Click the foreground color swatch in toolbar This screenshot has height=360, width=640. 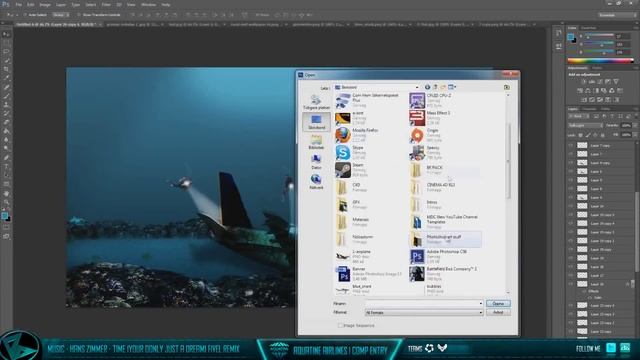[x=4, y=216]
